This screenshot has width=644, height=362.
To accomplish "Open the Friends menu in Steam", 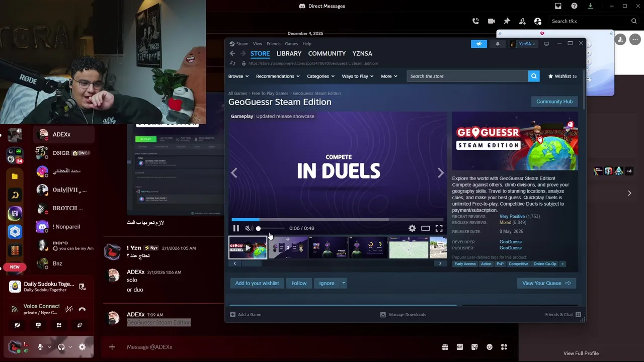I will coord(273,44).
